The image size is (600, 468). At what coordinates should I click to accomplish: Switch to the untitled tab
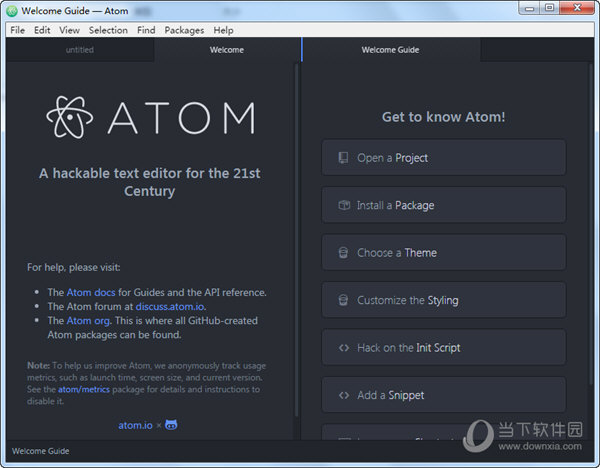(80, 50)
